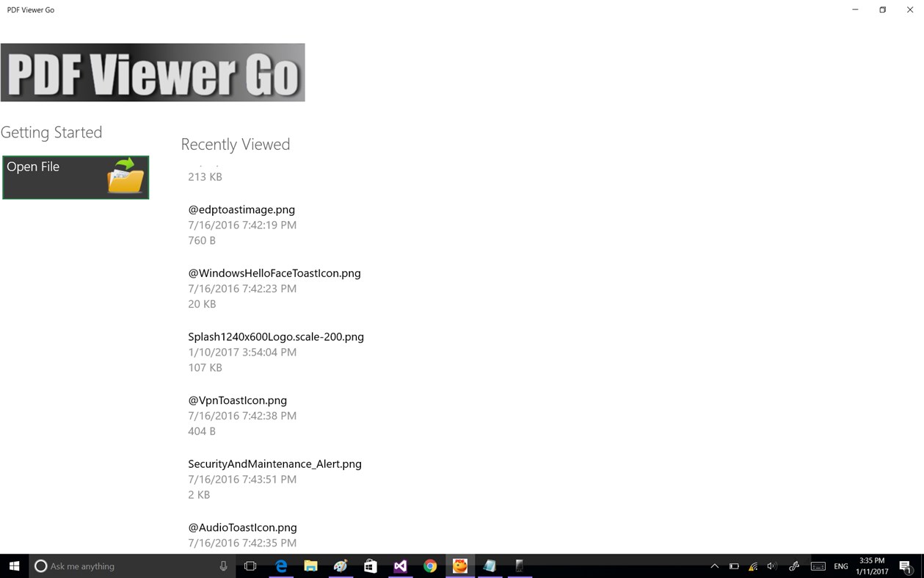Click the Open File button

pyautogui.click(x=75, y=177)
